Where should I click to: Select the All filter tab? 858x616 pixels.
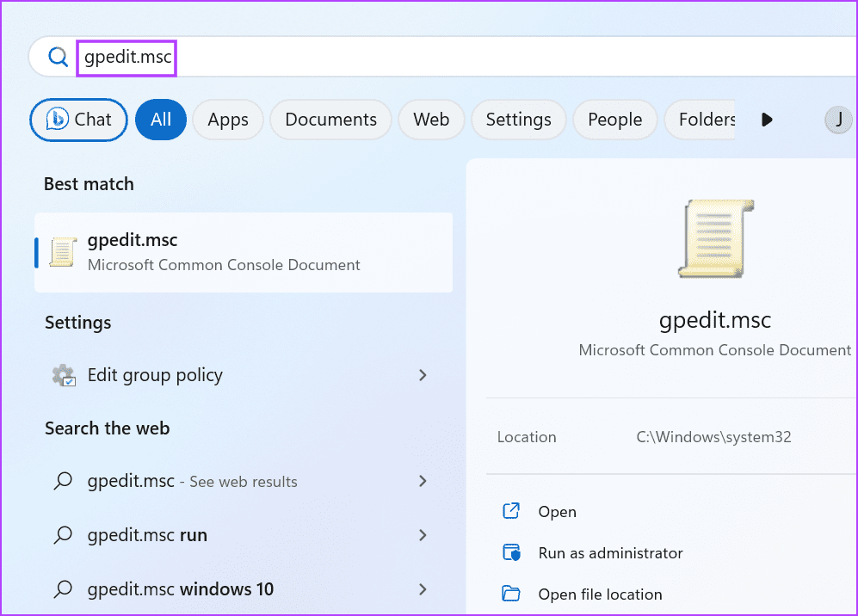click(161, 120)
